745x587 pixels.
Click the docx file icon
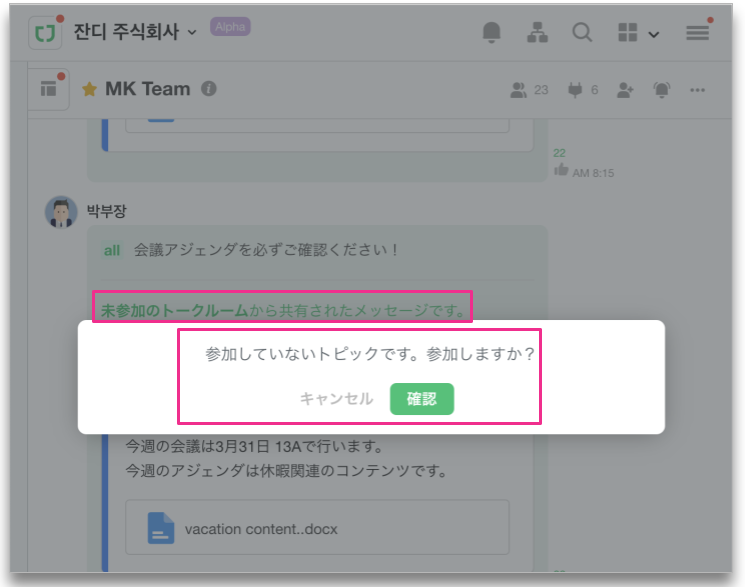pyautogui.click(x=161, y=528)
